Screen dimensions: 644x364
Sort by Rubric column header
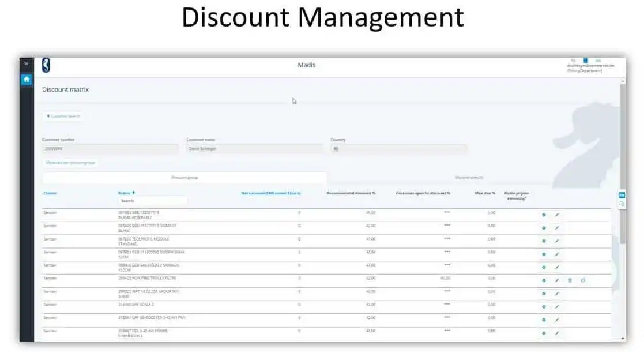[126, 193]
